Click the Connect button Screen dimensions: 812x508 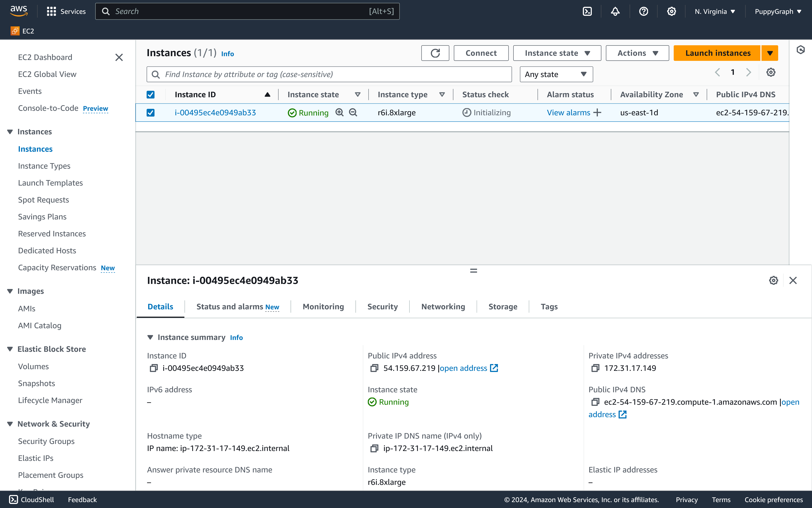[481, 53]
